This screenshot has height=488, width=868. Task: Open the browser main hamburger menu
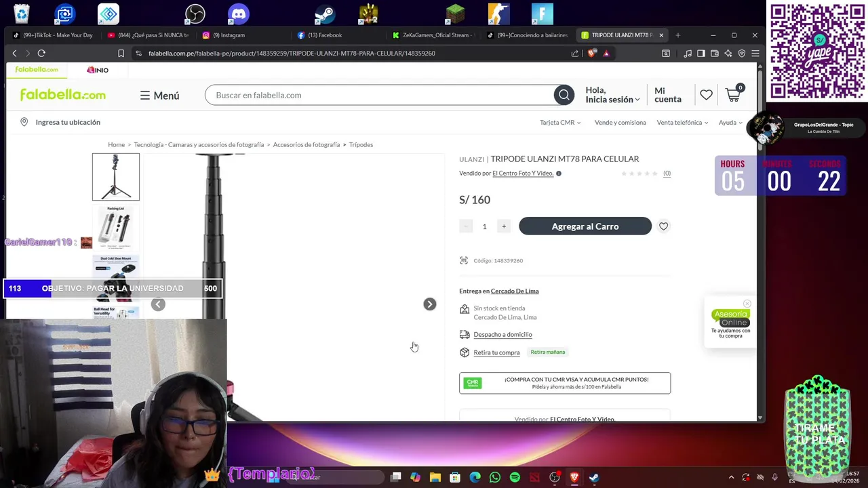point(755,54)
